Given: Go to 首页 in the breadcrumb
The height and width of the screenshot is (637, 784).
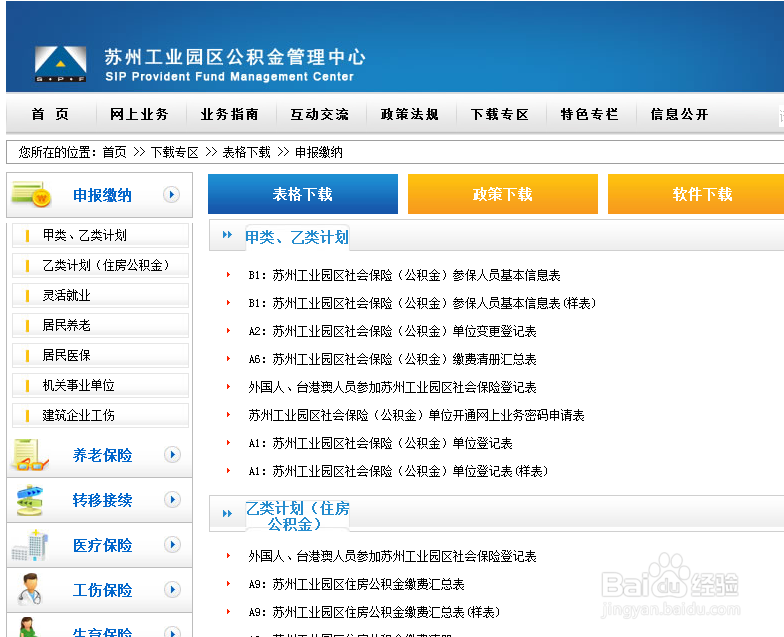Looking at the screenshot, I should click(x=114, y=152).
